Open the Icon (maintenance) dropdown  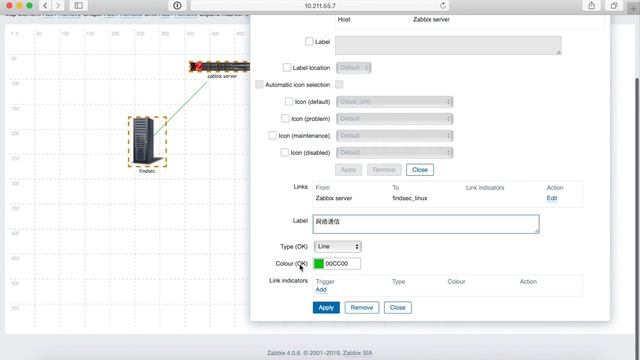395,136
